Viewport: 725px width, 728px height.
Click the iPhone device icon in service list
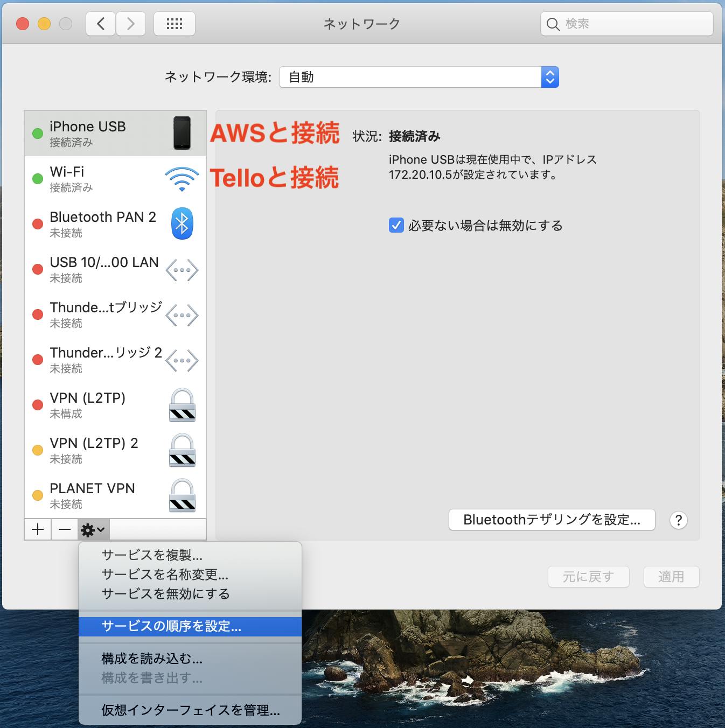click(x=182, y=133)
